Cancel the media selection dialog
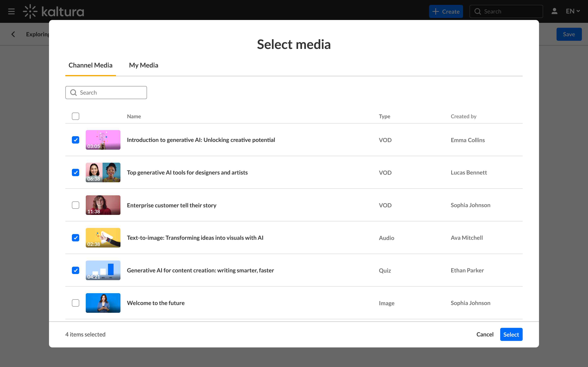This screenshot has width=588, height=367. [x=485, y=334]
